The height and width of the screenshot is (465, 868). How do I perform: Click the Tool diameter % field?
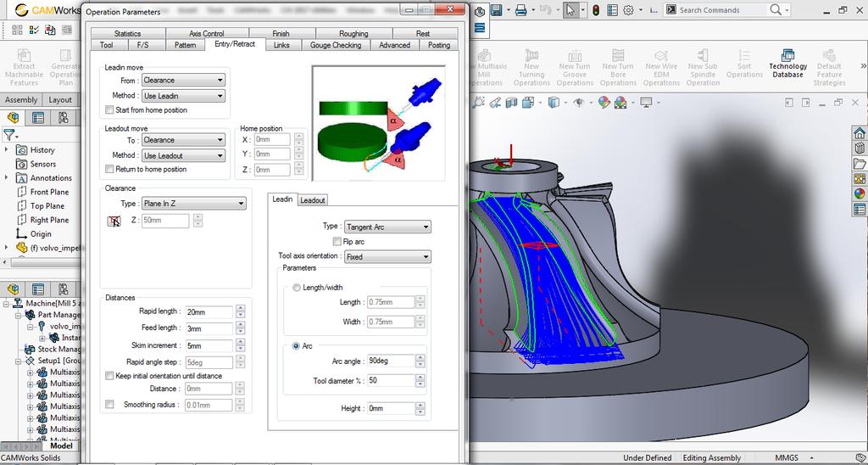[390, 381]
